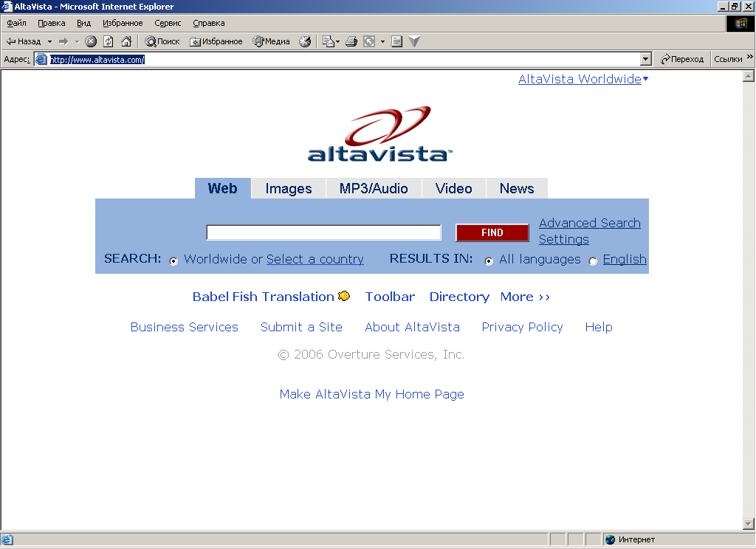This screenshot has width=756, height=549.
Task: Open the Help link
Action: (599, 328)
